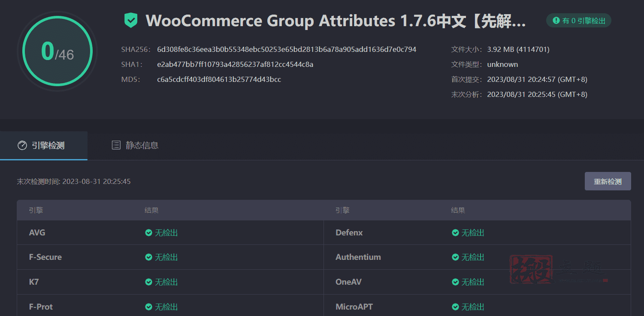Click the F-Secure engine name
This screenshot has width=644, height=316.
click(x=45, y=257)
